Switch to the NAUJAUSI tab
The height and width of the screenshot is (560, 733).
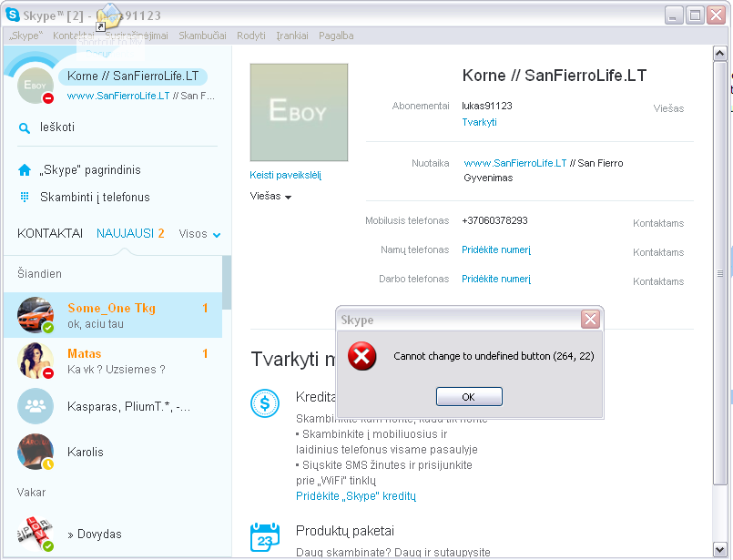tap(130, 233)
